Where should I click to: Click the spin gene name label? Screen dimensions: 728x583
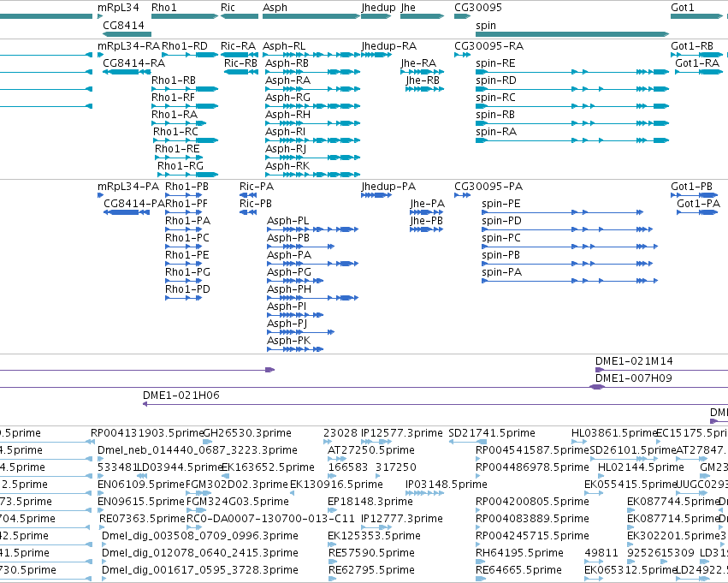(x=486, y=25)
